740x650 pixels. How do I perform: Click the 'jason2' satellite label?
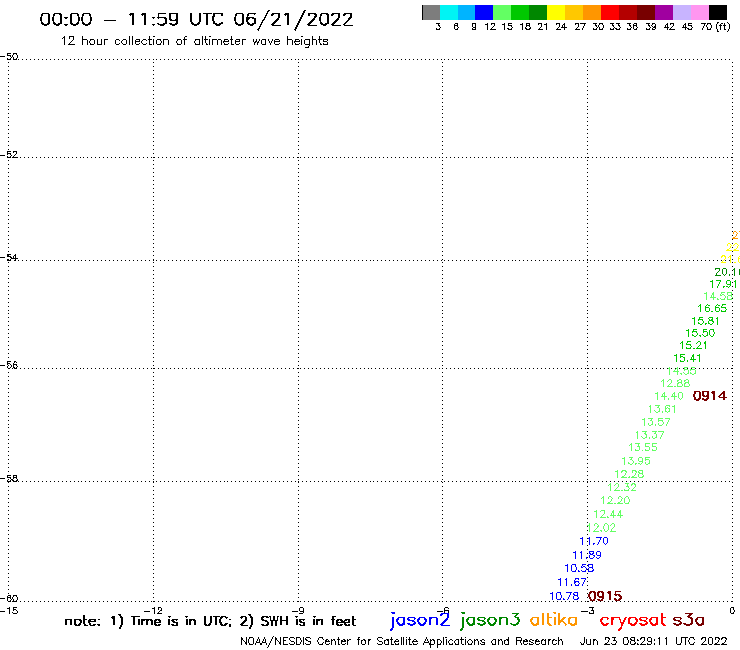[x=420, y=620]
